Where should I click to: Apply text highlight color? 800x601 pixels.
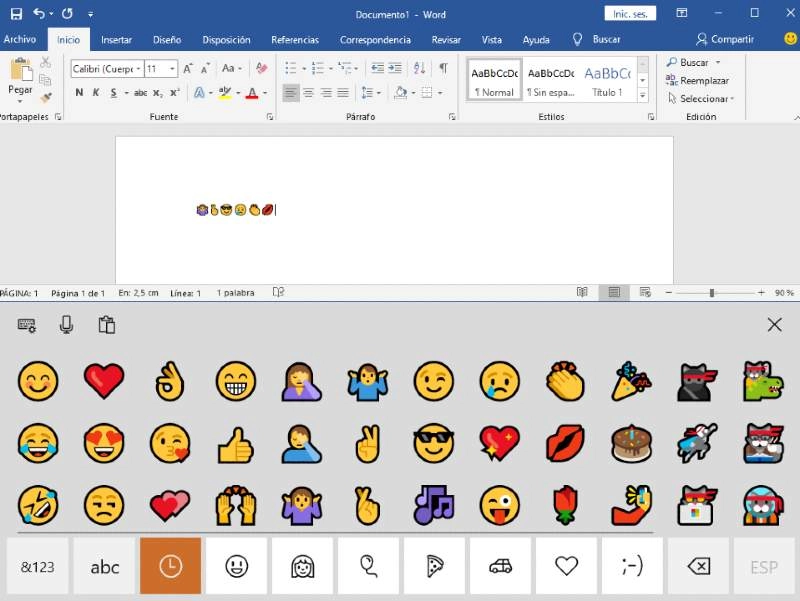(222, 92)
